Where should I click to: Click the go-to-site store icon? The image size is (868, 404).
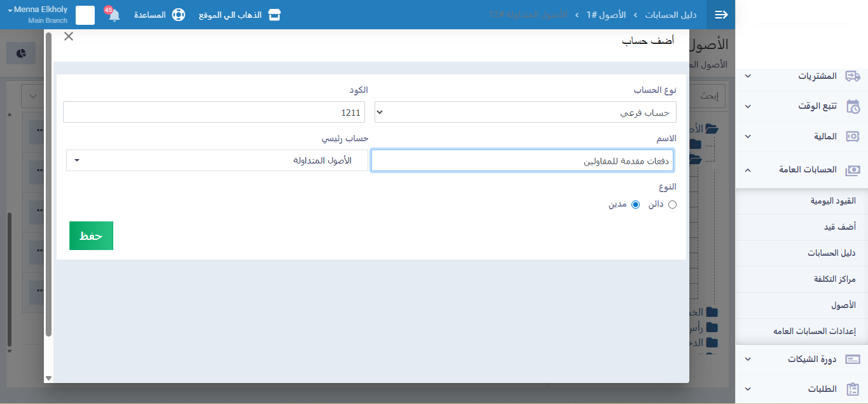click(274, 15)
